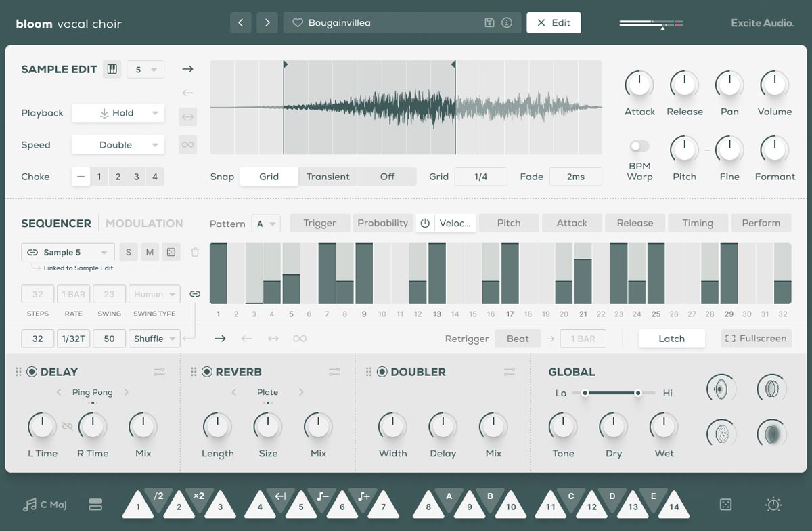
Task: Open the Playback Hold dropdown
Action: [x=118, y=113]
